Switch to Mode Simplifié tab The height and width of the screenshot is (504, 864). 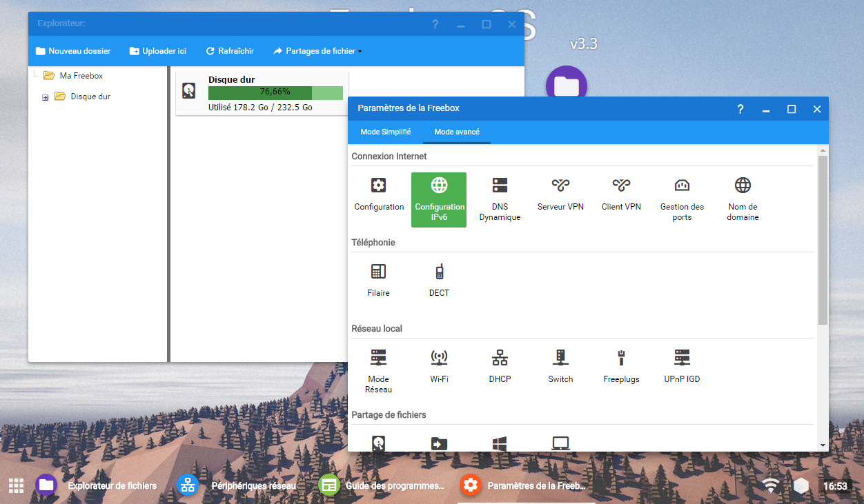[386, 132]
